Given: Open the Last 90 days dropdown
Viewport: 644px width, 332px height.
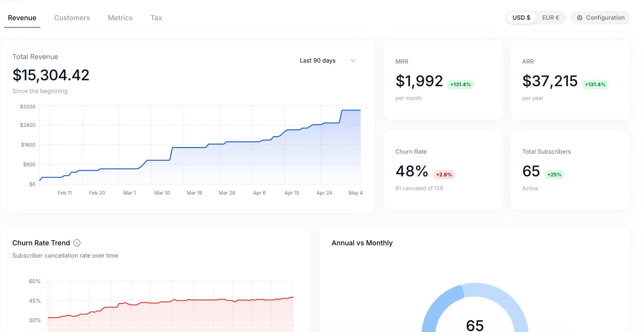Looking at the screenshot, I should point(327,61).
